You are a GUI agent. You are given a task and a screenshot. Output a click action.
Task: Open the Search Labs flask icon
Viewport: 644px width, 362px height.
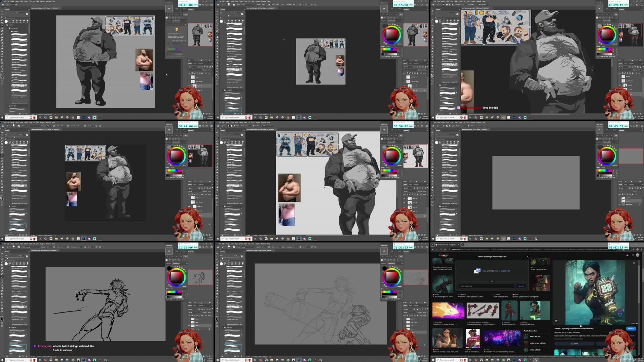pyautogui.click(x=628, y=255)
